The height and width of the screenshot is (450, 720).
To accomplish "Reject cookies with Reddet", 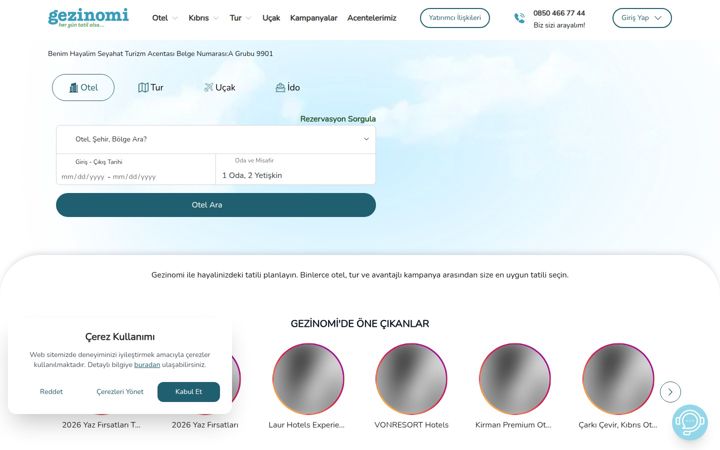I will 51,392.
